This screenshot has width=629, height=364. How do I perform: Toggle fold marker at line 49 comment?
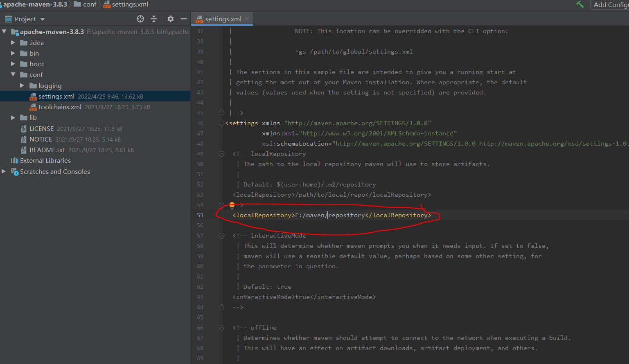pos(222,154)
